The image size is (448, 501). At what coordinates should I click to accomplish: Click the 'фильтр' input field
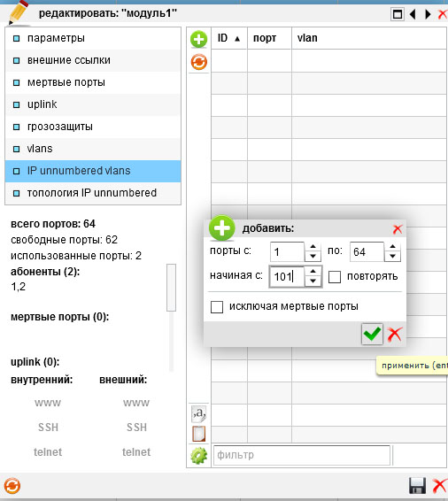302,455
